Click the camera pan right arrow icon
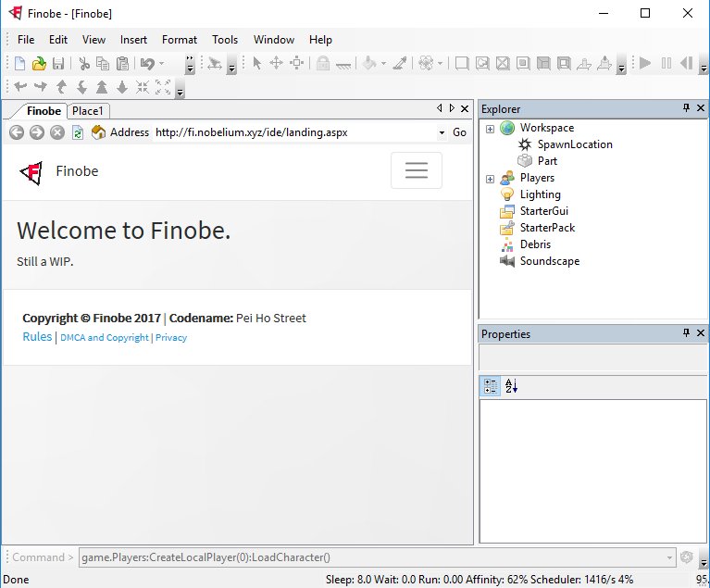710x588 pixels. coord(41,86)
